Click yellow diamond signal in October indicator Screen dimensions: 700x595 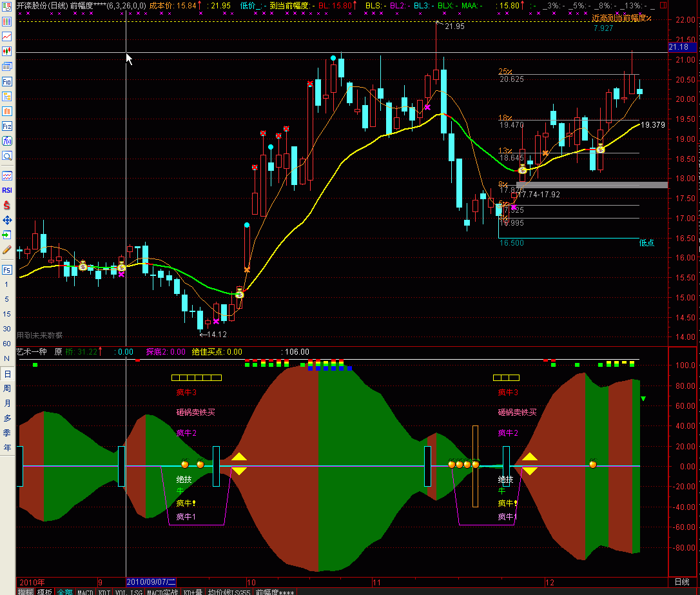click(239, 463)
